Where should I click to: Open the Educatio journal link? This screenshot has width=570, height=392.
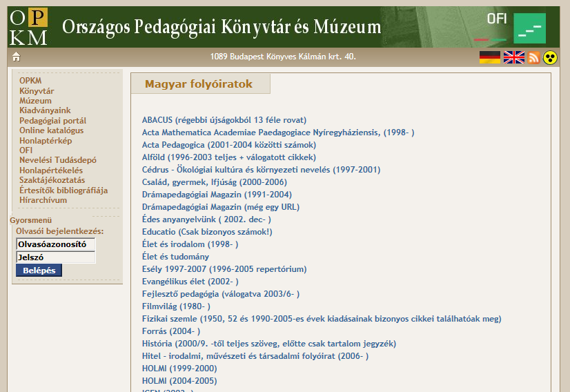207,232
